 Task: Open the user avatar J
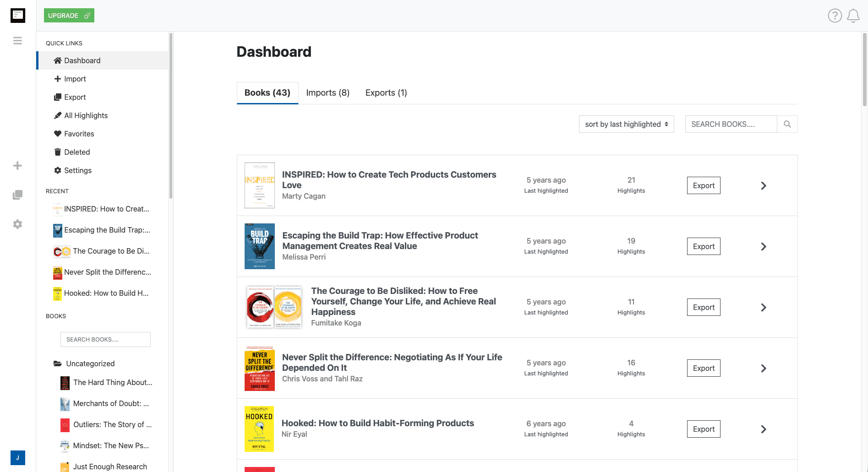(x=18, y=458)
